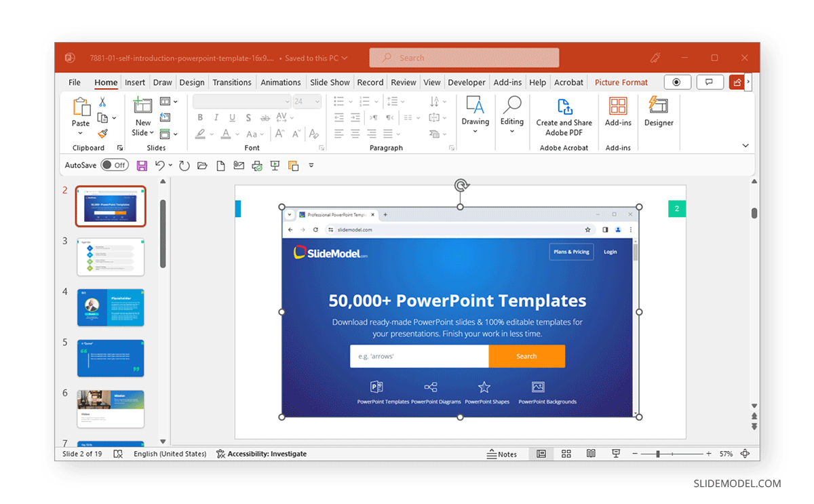Click the Cut scissors icon
The height and width of the screenshot is (504, 814).
[102, 102]
